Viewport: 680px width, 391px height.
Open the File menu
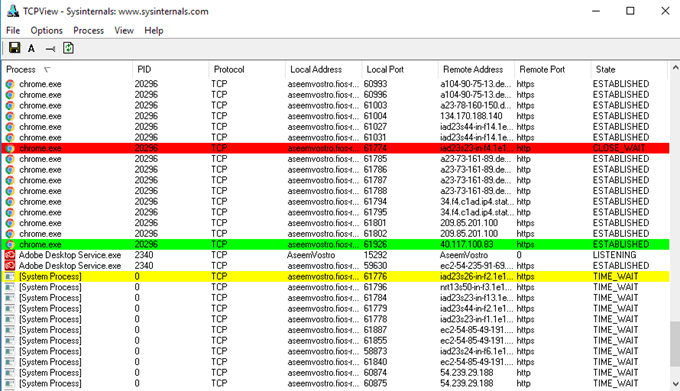(13, 30)
